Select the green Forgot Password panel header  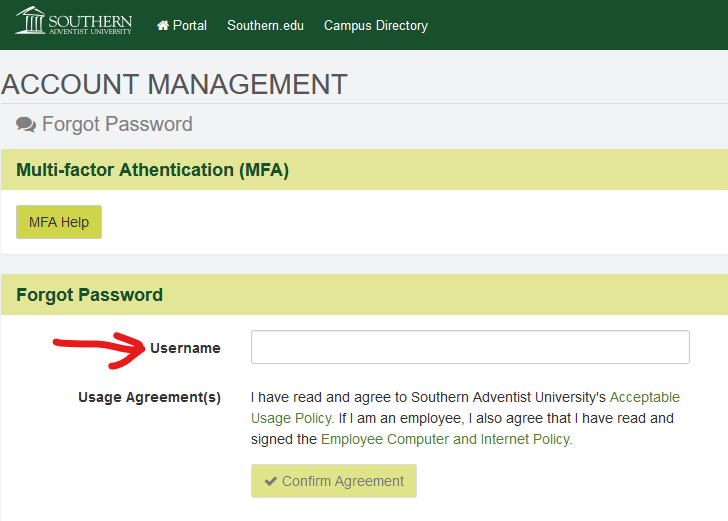click(x=89, y=295)
